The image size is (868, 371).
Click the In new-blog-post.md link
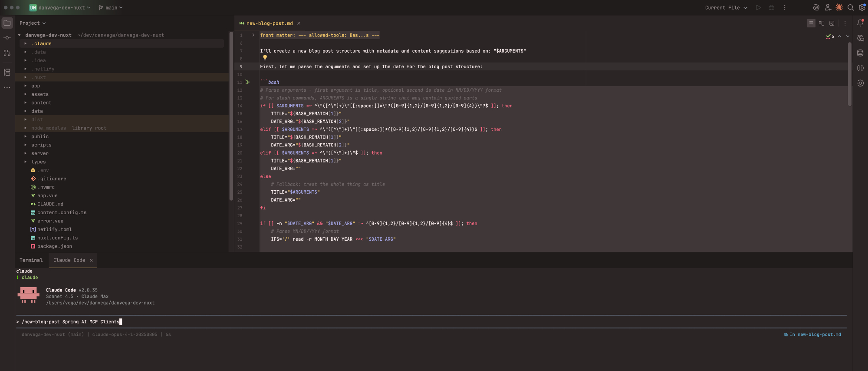(x=814, y=335)
